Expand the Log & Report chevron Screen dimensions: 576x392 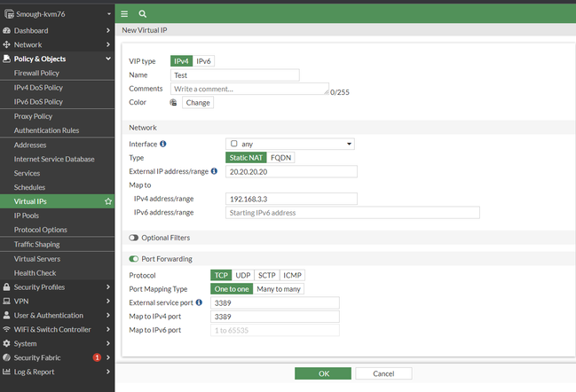pyautogui.click(x=108, y=372)
